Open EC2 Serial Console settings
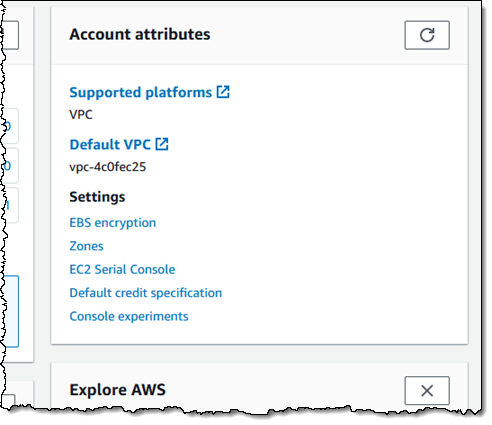 click(122, 269)
